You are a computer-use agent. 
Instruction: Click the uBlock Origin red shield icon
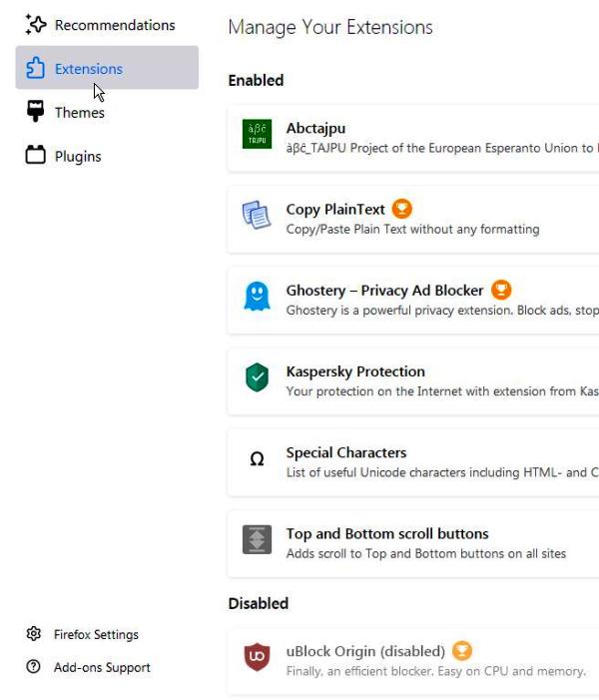[x=258, y=657]
